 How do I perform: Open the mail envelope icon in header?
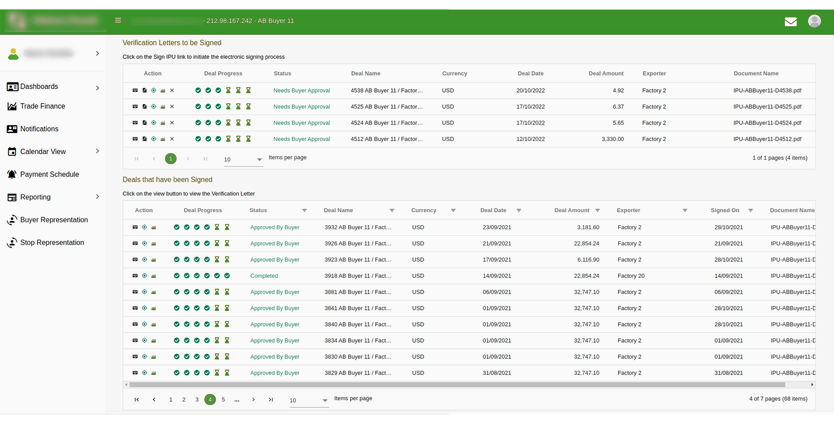[x=790, y=21]
